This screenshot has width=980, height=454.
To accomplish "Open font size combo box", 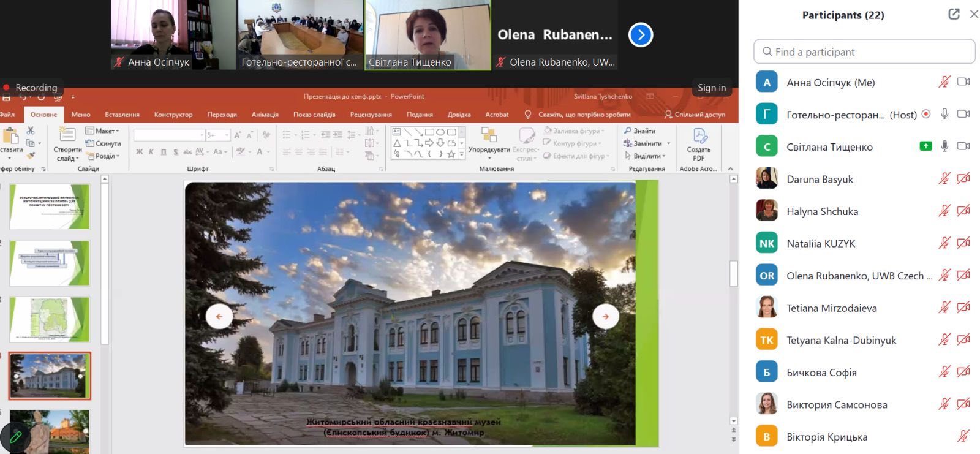I will pos(218,134).
